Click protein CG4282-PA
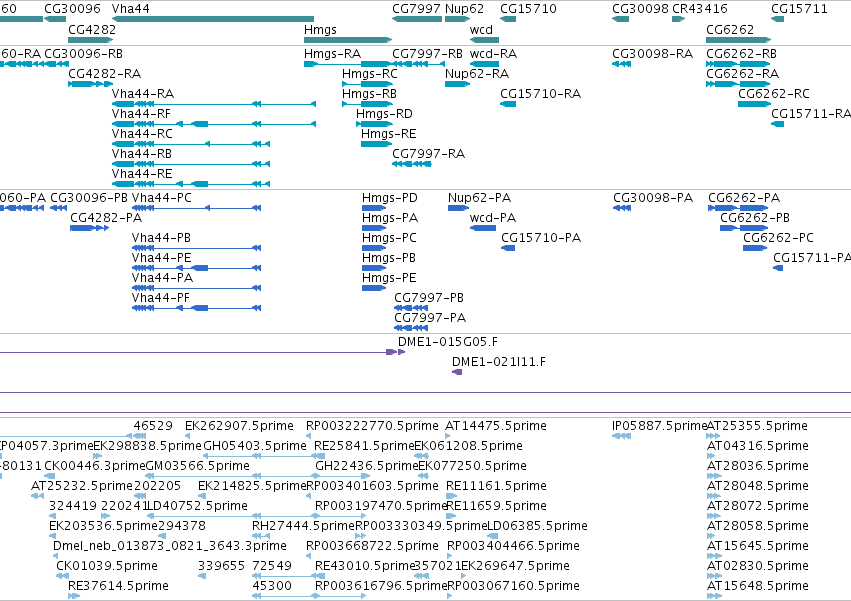This screenshot has height=601, width=851. point(90,228)
